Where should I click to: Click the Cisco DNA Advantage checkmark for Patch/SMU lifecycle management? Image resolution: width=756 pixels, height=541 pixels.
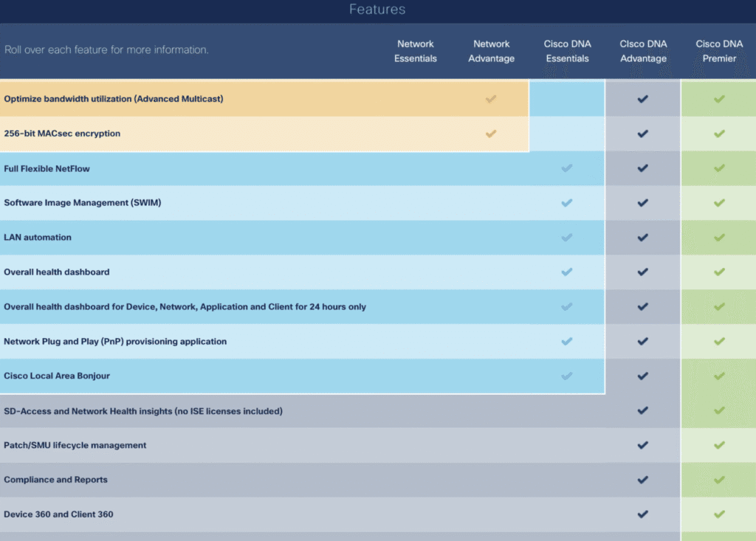tap(642, 445)
